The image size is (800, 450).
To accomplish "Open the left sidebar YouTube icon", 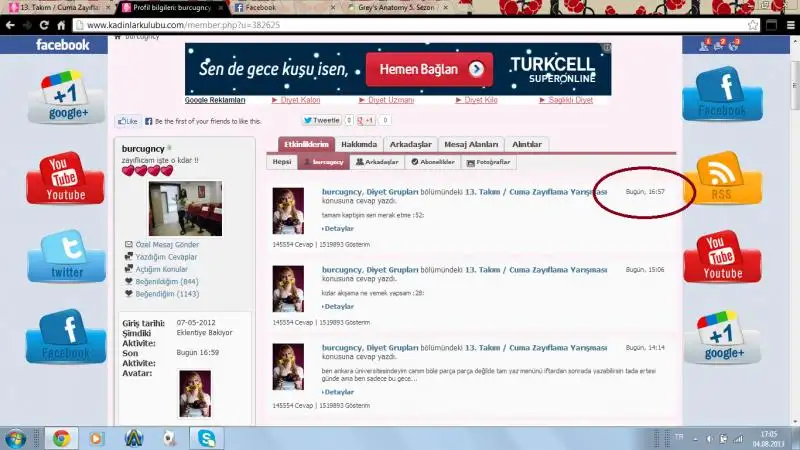I will (x=65, y=178).
